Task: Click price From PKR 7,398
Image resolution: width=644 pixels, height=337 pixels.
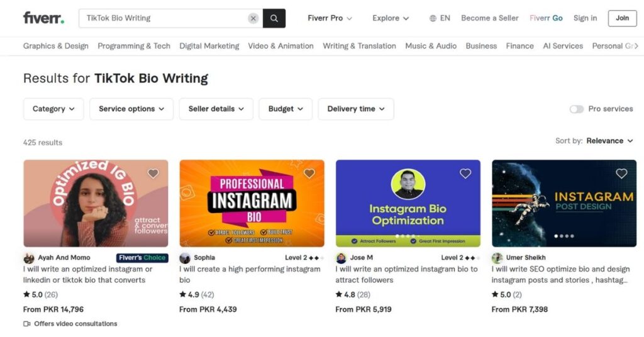Action: 519,309
